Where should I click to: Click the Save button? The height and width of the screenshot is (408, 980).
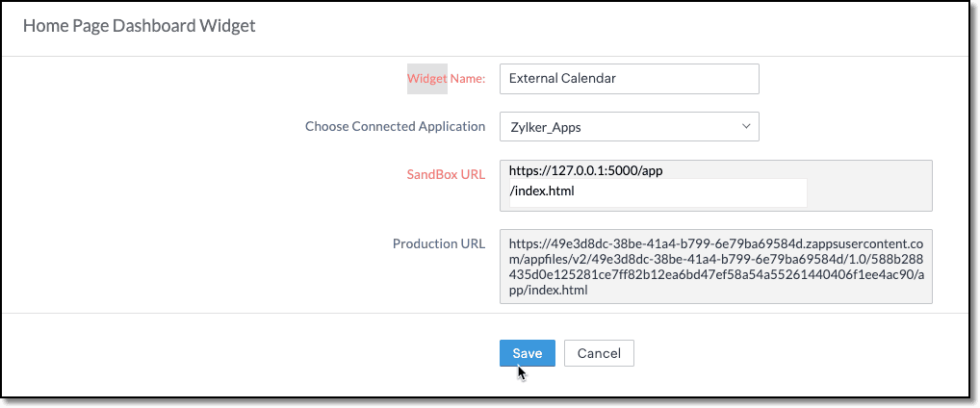(527, 353)
